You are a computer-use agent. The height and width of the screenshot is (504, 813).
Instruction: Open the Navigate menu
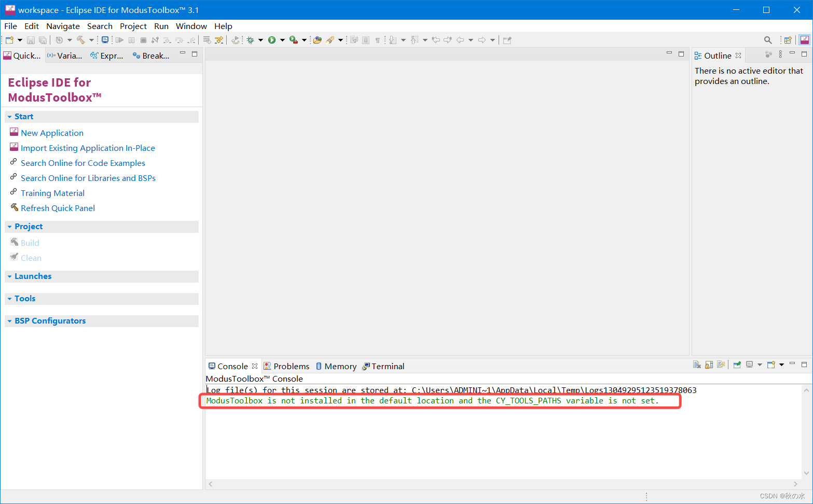[63, 26]
